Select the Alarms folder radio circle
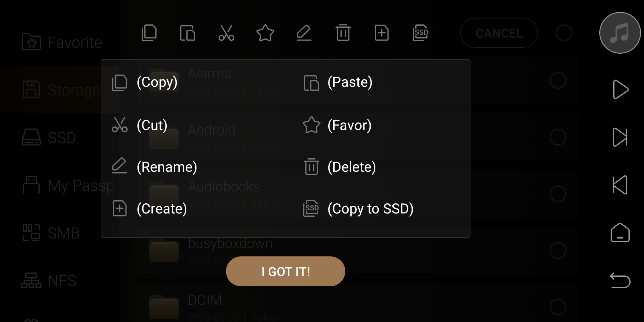644x322 pixels. 558,80
